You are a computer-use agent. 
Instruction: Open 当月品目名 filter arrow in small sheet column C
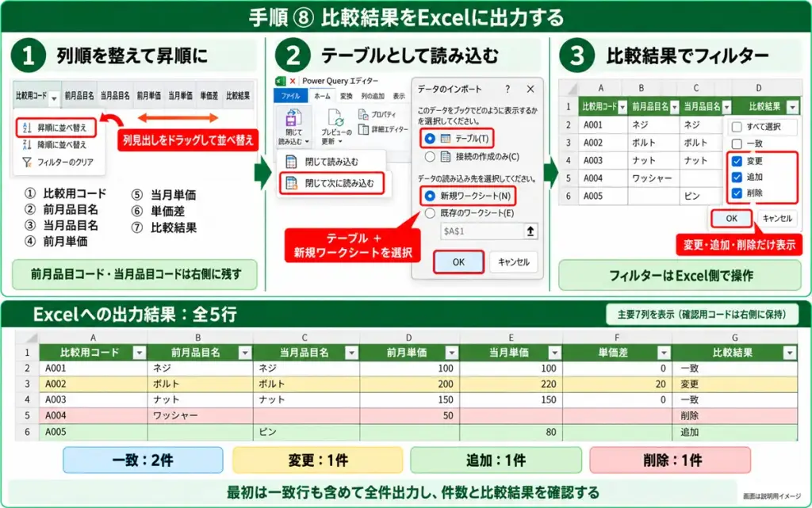tap(726, 107)
